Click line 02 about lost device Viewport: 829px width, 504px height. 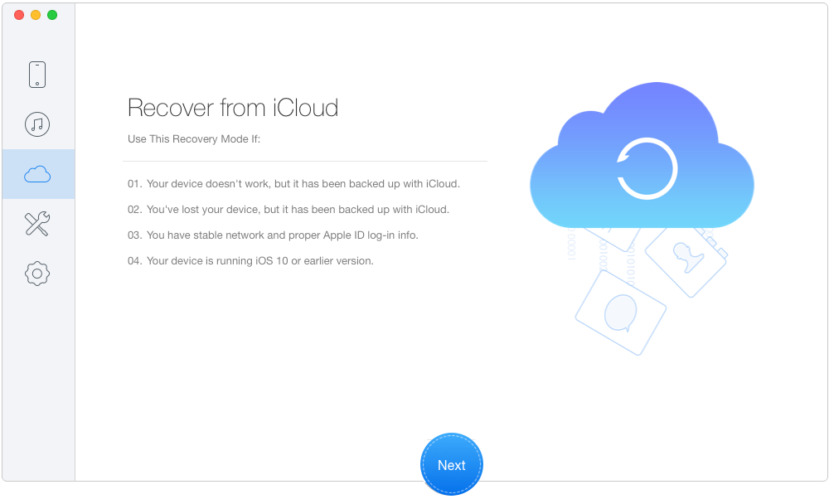point(288,210)
